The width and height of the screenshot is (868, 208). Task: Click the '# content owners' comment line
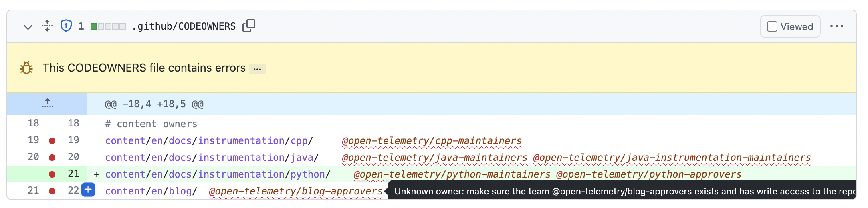pos(151,124)
